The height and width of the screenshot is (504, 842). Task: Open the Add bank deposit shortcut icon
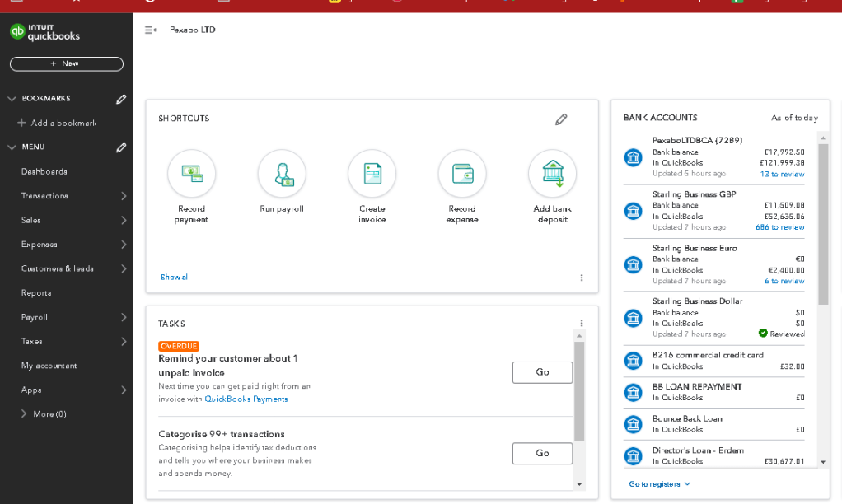click(x=553, y=174)
